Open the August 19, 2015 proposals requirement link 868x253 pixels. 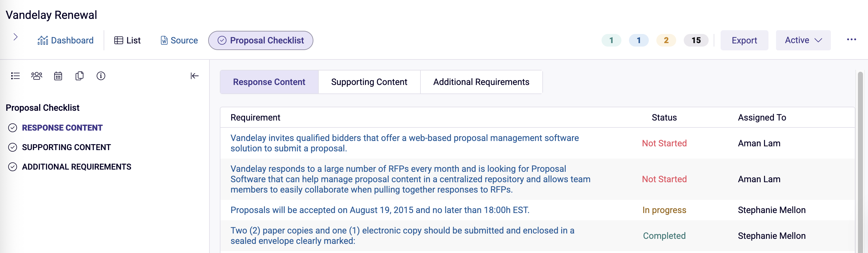click(x=380, y=210)
